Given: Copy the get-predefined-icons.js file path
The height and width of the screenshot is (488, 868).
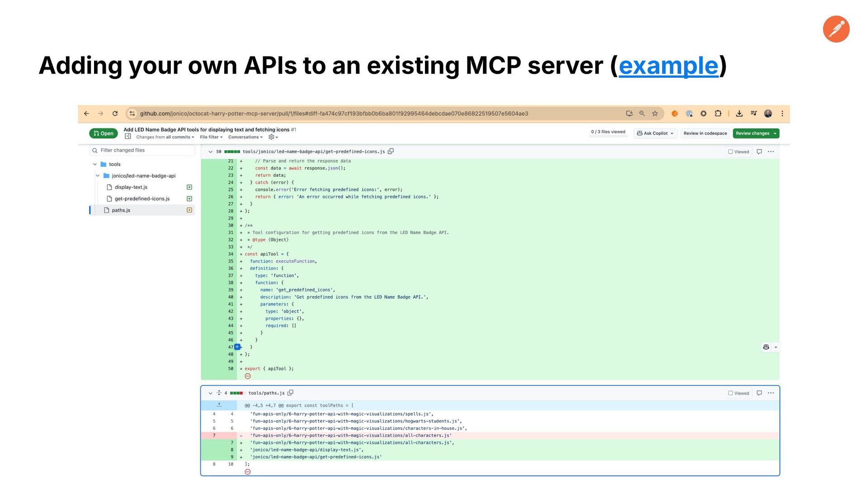Looking at the screenshot, I should tap(391, 151).
